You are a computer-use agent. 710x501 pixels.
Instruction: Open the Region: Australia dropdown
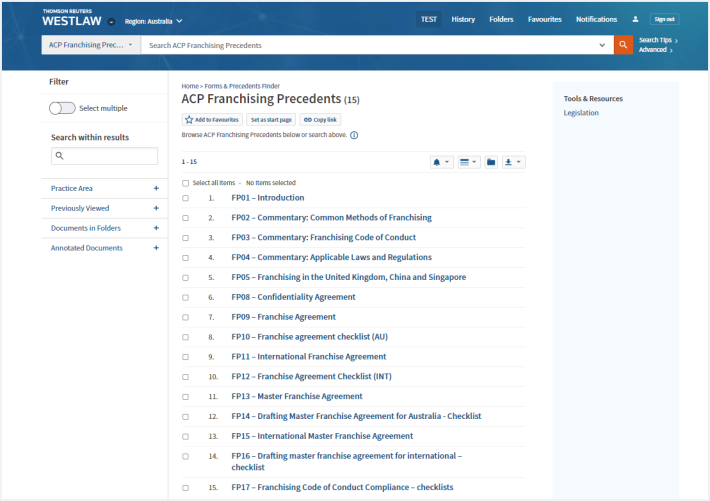[x=154, y=21]
